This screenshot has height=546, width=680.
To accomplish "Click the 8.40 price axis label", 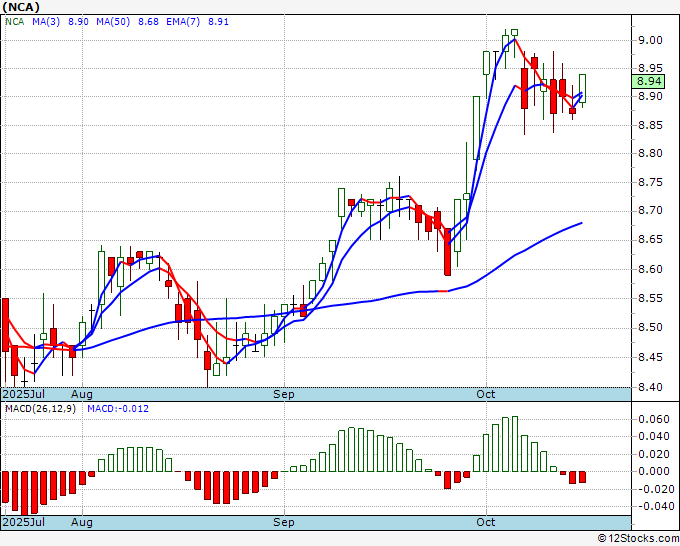I will pos(650,387).
